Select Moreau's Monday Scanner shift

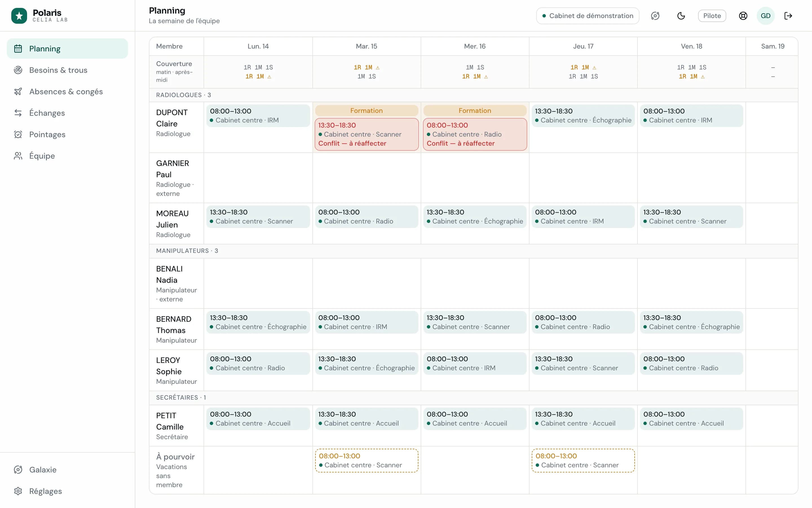click(x=258, y=217)
